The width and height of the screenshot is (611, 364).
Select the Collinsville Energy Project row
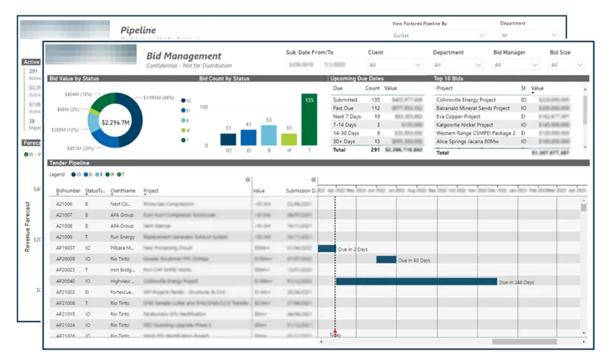point(503,100)
